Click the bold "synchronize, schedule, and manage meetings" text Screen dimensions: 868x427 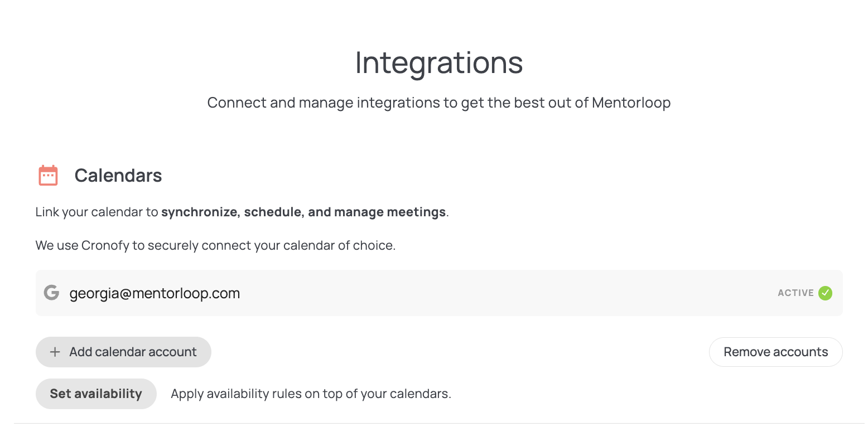pyautogui.click(x=303, y=212)
